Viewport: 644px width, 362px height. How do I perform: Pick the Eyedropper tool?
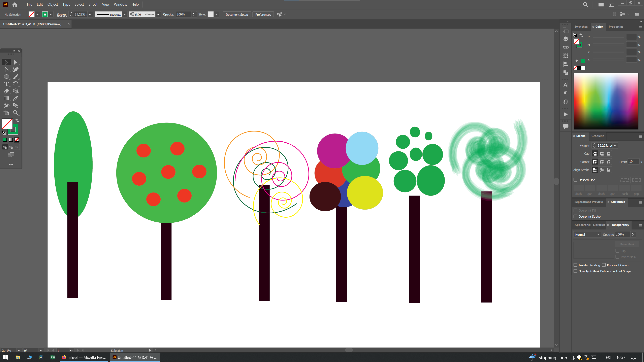16,98
